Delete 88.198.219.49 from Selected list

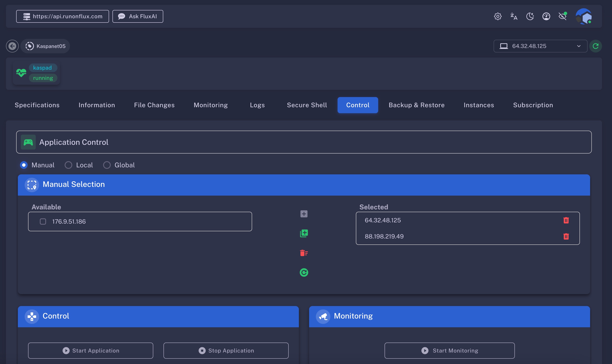(566, 236)
